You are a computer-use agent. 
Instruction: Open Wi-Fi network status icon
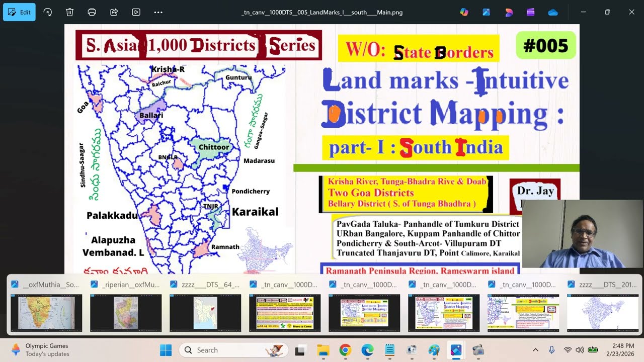click(x=568, y=350)
